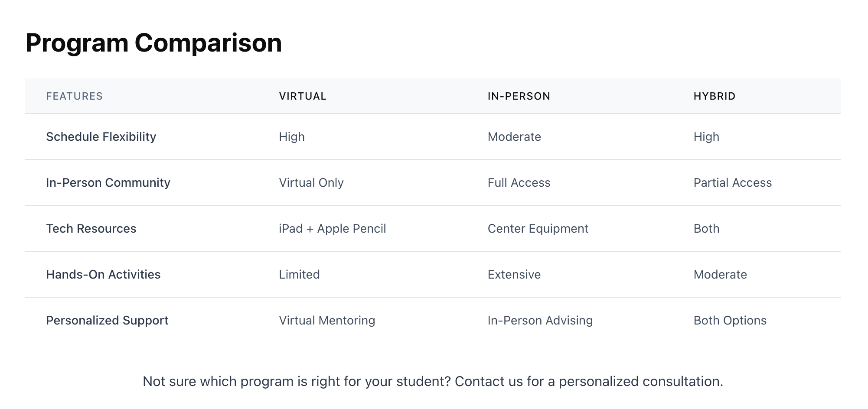
Task: Click the Partial Access cell
Action: 732,183
